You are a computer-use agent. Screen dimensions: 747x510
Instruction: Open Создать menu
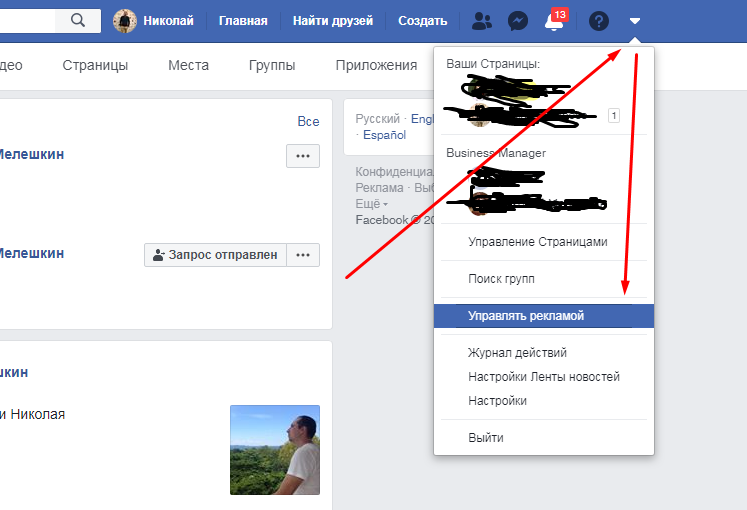[x=423, y=21]
